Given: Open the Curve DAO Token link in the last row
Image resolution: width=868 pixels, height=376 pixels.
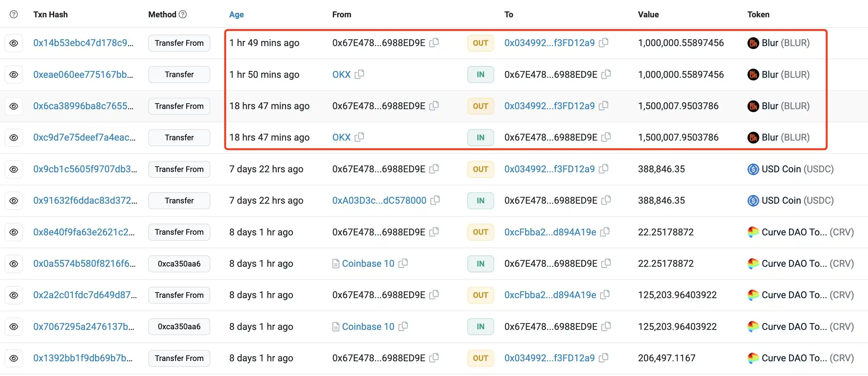Looking at the screenshot, I should (794, 358).
